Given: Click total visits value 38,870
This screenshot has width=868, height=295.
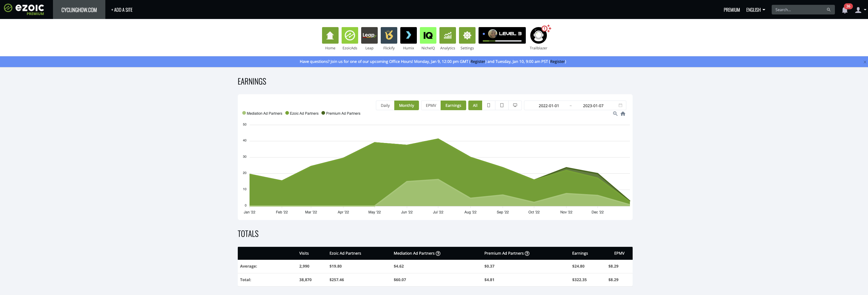Looking at the screenshot, I should 305,279.
